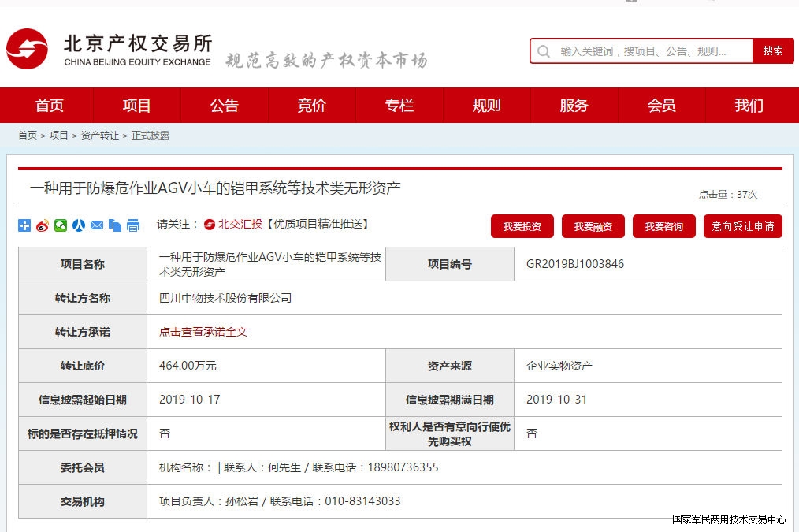Click the 我要咨询 button
The image size is (799, 532).
point(664,226)
